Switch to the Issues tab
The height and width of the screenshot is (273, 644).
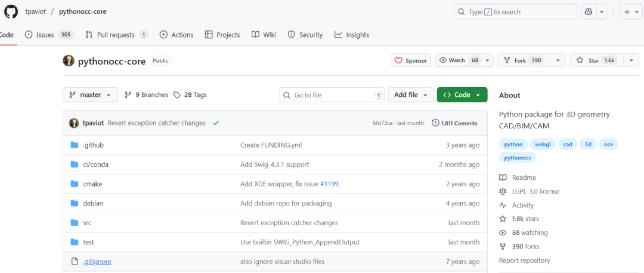(x=49, y=35)
